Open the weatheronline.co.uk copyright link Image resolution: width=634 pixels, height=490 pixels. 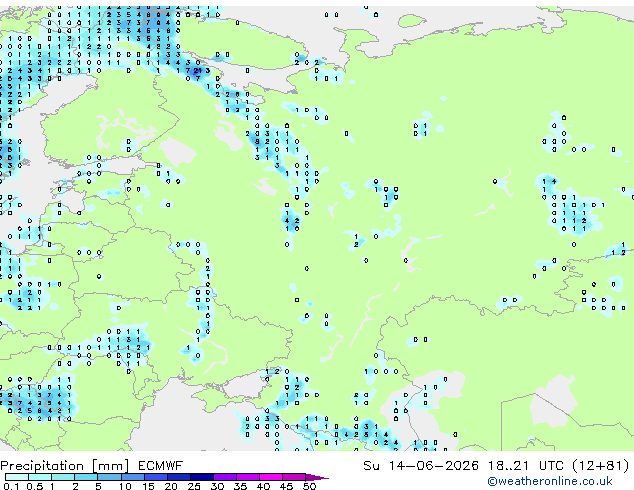tap(549, 481)
